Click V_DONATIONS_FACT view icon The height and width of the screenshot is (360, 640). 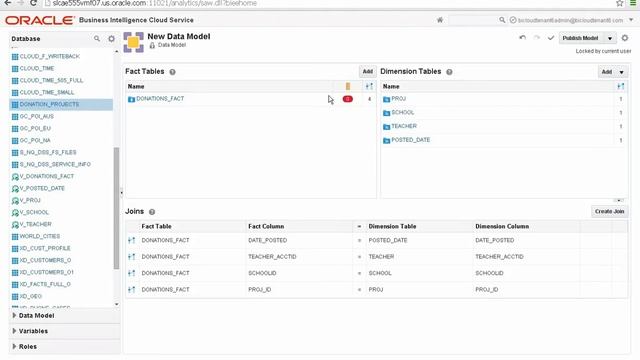tap(15, 177)
